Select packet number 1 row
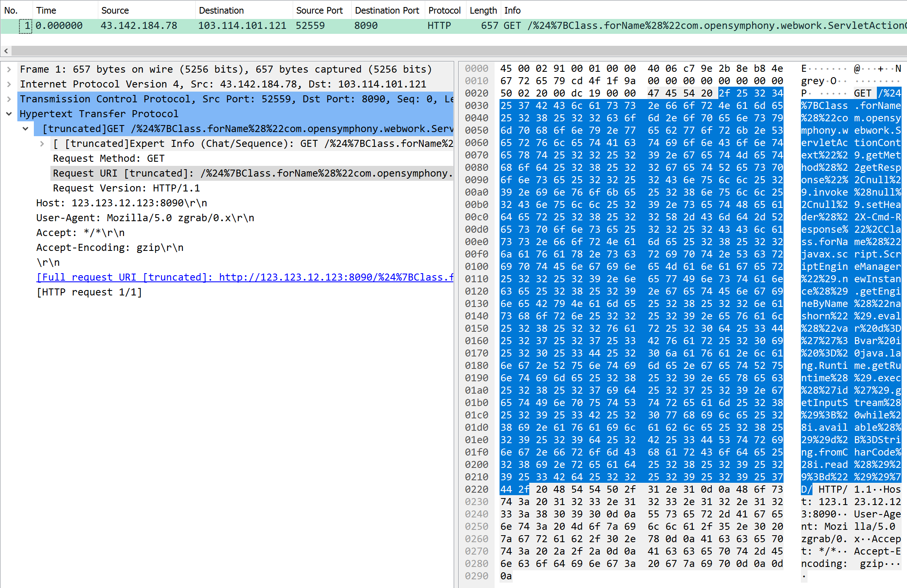Screen dimensions: 907x588 pos(248,26)
